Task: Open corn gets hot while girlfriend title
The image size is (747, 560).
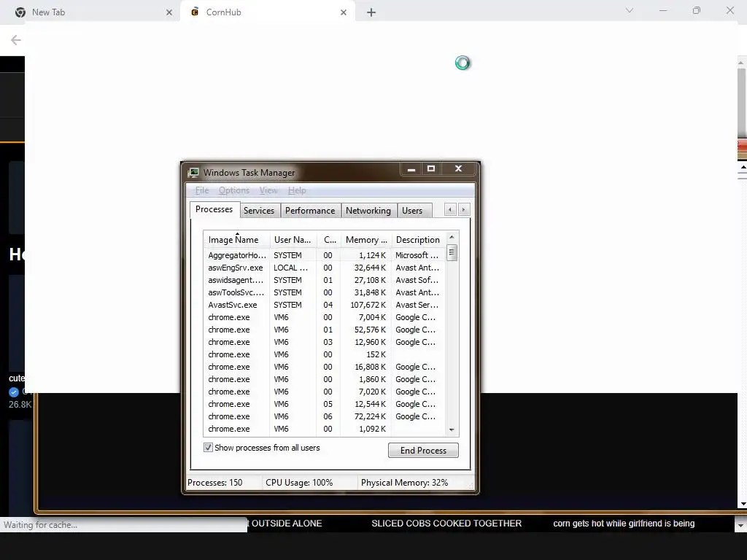Action: [624, 524]
